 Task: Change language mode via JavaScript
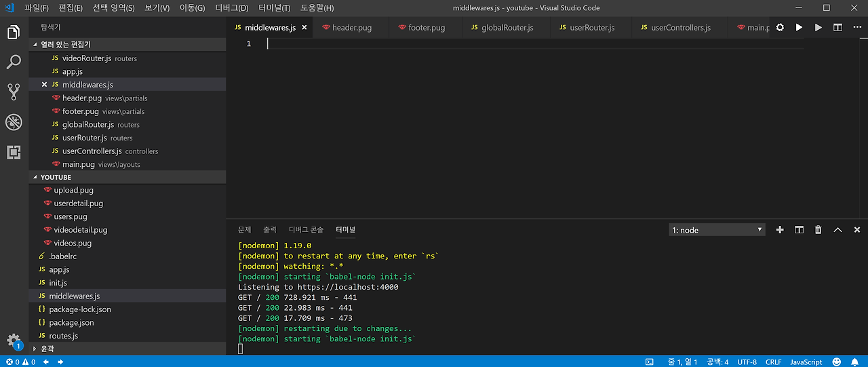[x=806, y=362]
